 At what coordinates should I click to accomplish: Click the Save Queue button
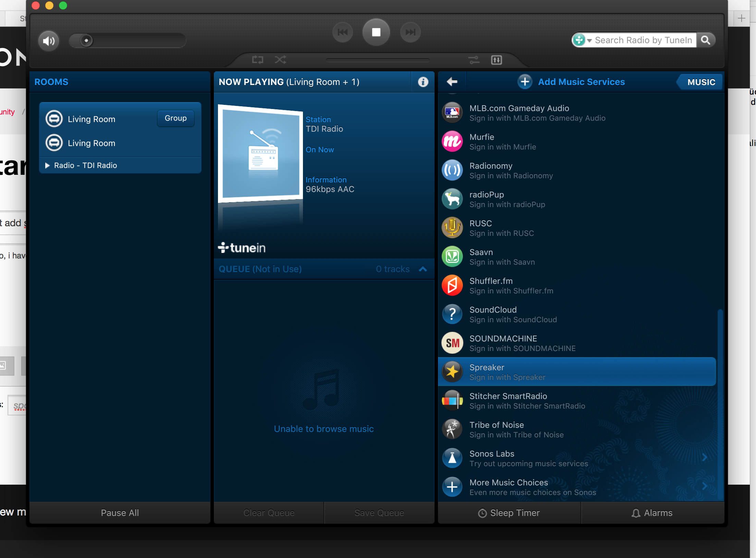pos(379,513)
